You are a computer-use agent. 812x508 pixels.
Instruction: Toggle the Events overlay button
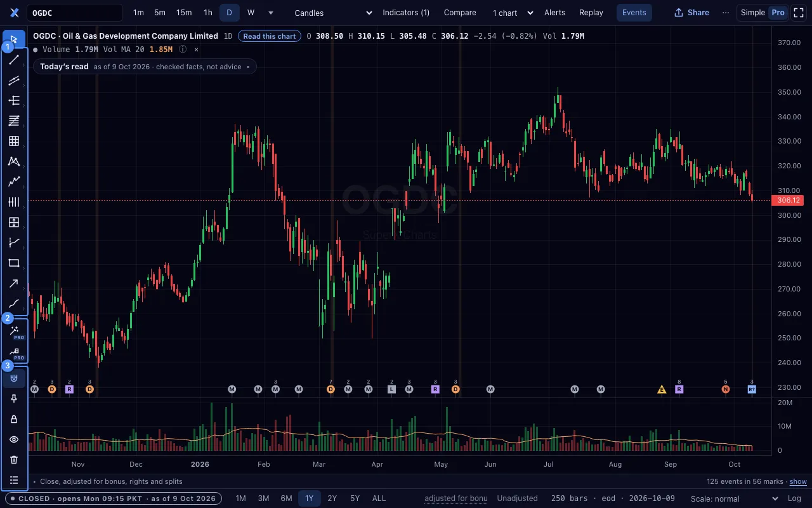[x=634, y=13]
